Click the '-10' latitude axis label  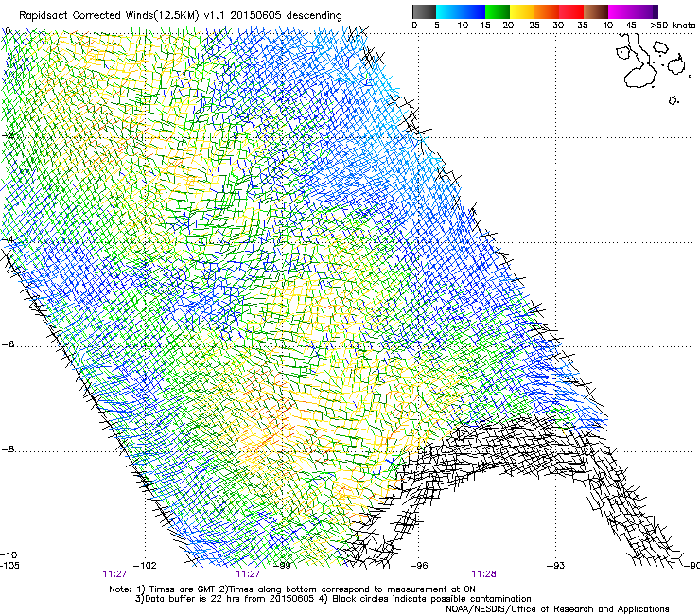click(x=9, y=554)
